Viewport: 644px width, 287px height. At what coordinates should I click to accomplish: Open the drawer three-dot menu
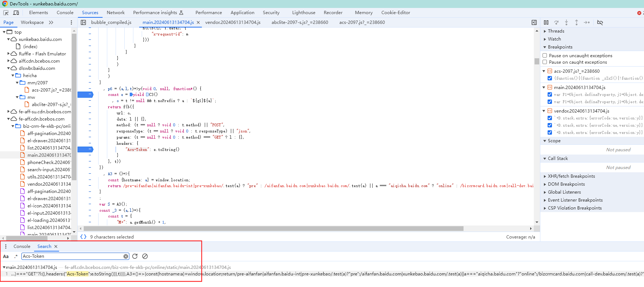[x=6, y=246]
